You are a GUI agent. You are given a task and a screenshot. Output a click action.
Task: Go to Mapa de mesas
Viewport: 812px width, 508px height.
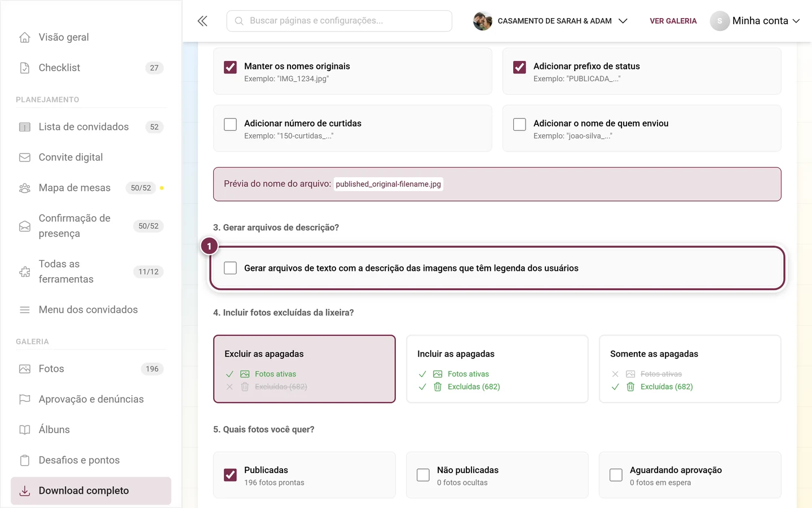click(x=91, y=188)
